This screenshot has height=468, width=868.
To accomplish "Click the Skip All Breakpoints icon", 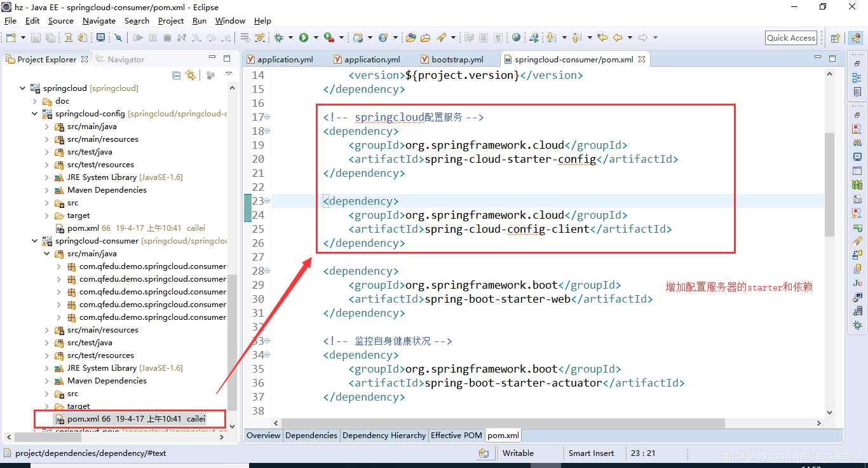I will point(118,38).
